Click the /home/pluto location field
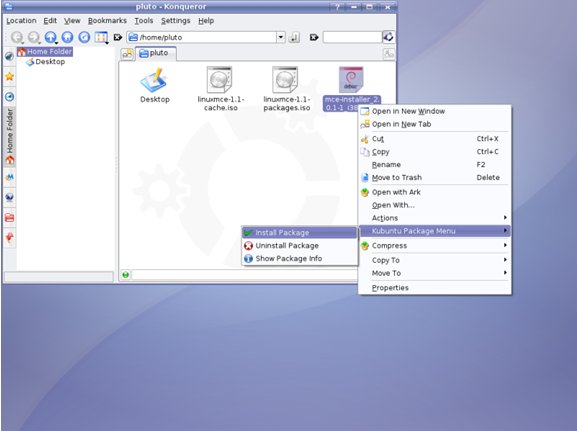The image size is (577, 431). (202, 37)
